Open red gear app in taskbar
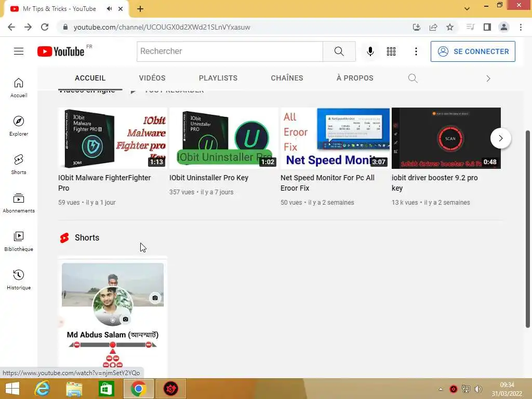The width and height of the screenshot is (532, 399). click(x=170, y=389)
